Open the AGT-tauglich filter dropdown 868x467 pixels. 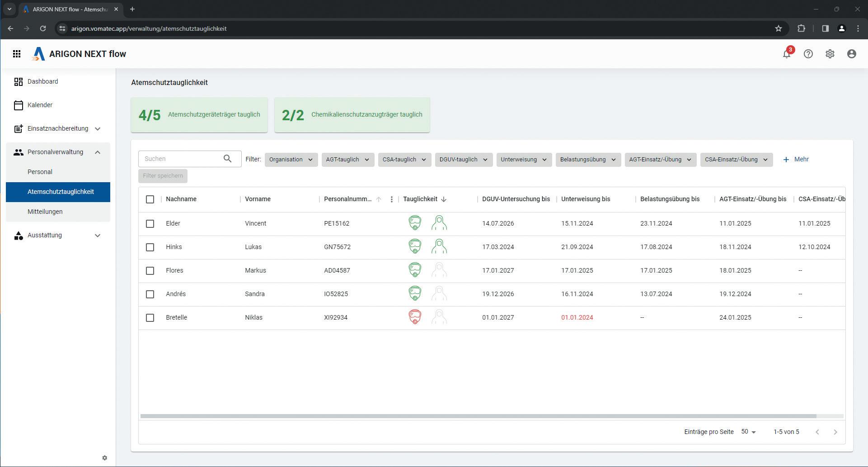[348, 160]
